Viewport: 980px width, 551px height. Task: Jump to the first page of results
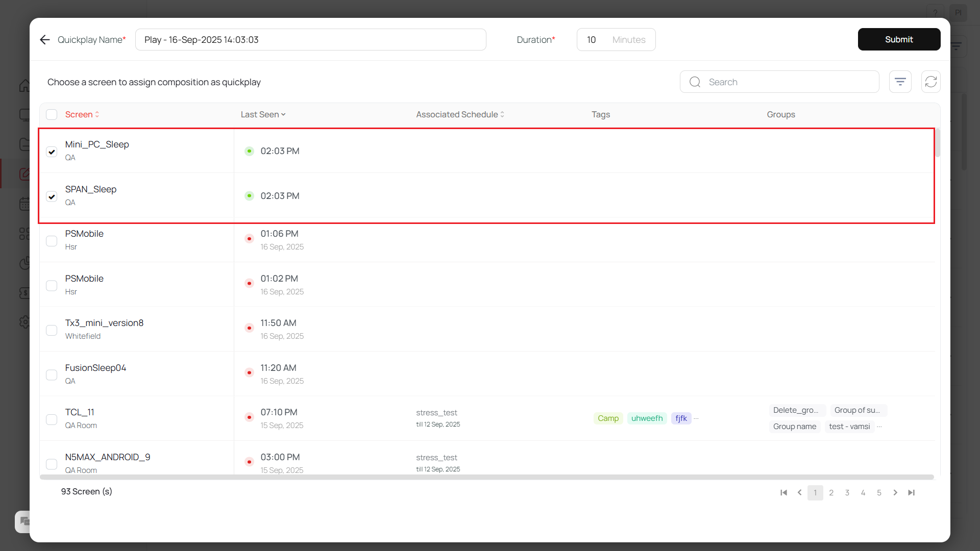pos(783,492)
